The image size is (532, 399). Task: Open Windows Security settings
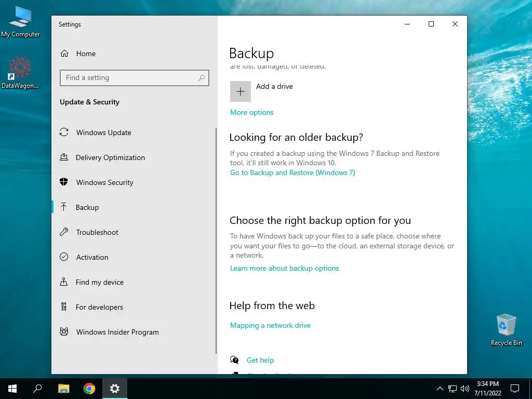pos(135,182)
